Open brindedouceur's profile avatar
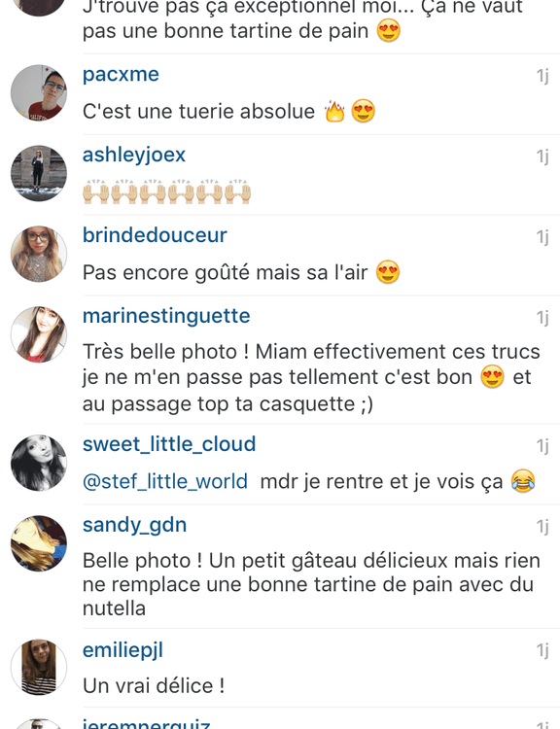The image size is (560, 729). click(x=39, y=254)
